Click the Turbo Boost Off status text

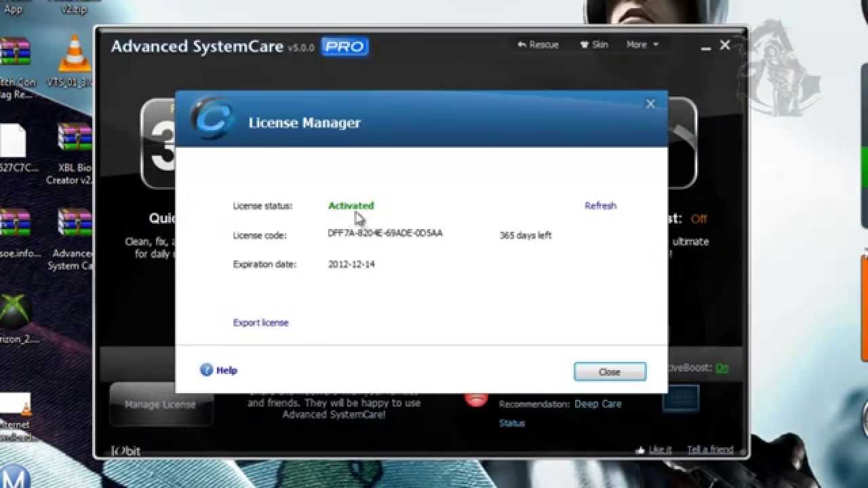(x=698, y=219)
